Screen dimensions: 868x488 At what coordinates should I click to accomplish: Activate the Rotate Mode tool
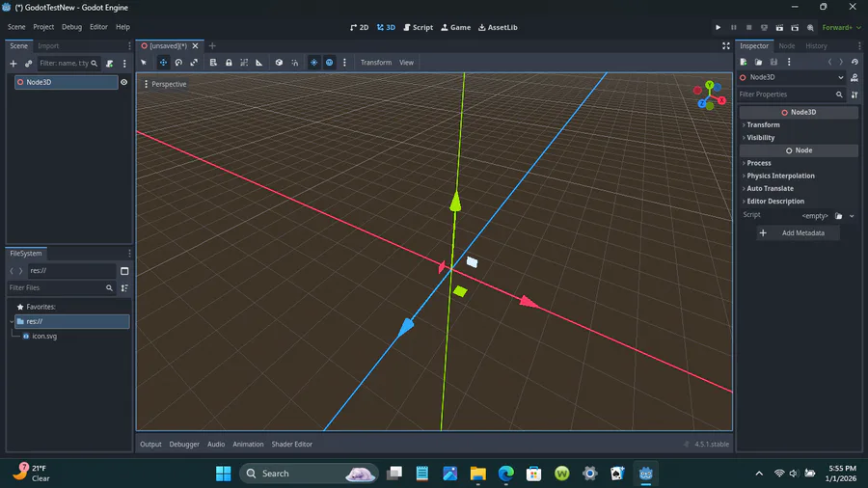178,63
